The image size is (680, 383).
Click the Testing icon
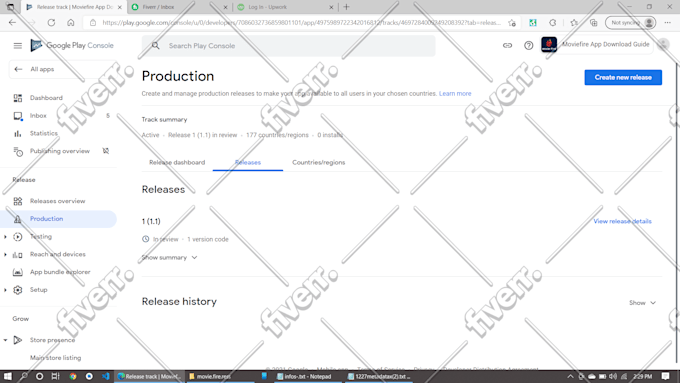(18, 237)
